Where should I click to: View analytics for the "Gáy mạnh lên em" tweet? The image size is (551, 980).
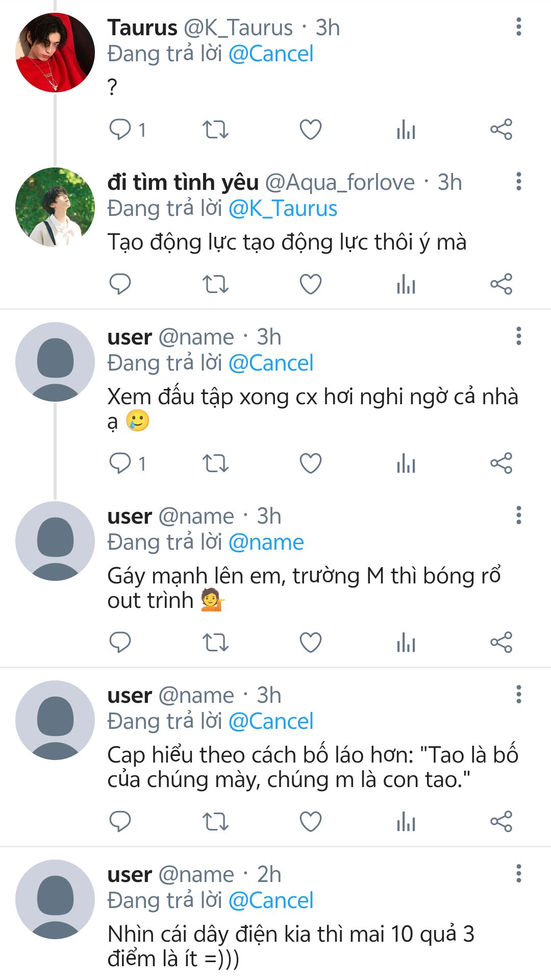pos(406,643)
